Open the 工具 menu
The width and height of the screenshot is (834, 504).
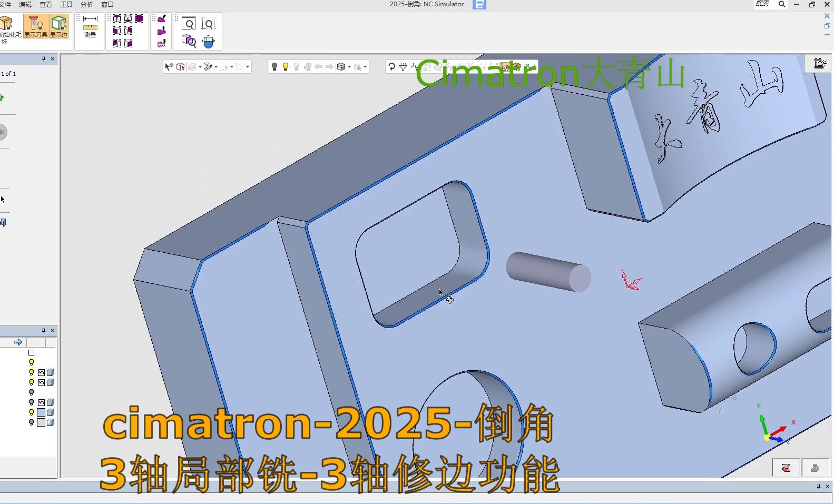pos(66,5)
